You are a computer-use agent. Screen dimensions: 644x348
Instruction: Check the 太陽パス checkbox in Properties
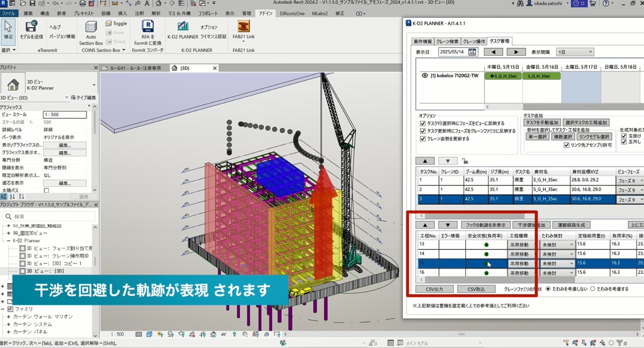[46, 191]
